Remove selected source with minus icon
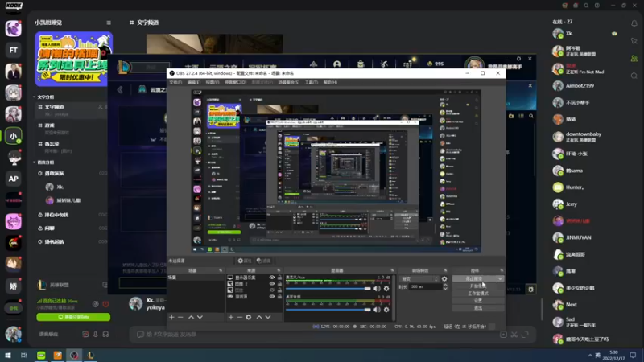This screenshot has width=644, height=362. [239, 317]
